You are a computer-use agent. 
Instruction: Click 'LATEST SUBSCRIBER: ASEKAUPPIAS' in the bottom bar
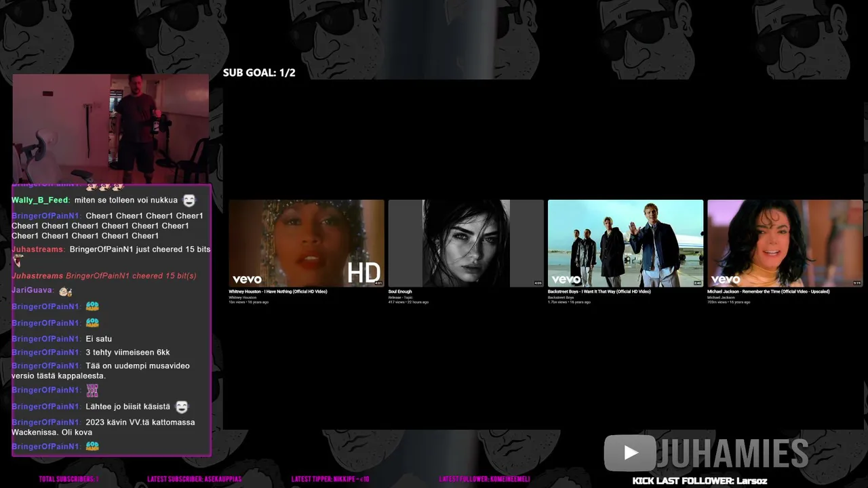pos(194,479)
